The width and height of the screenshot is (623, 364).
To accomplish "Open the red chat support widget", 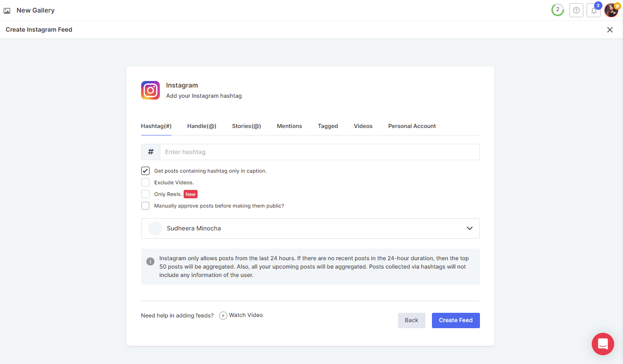I will [602, 344].
